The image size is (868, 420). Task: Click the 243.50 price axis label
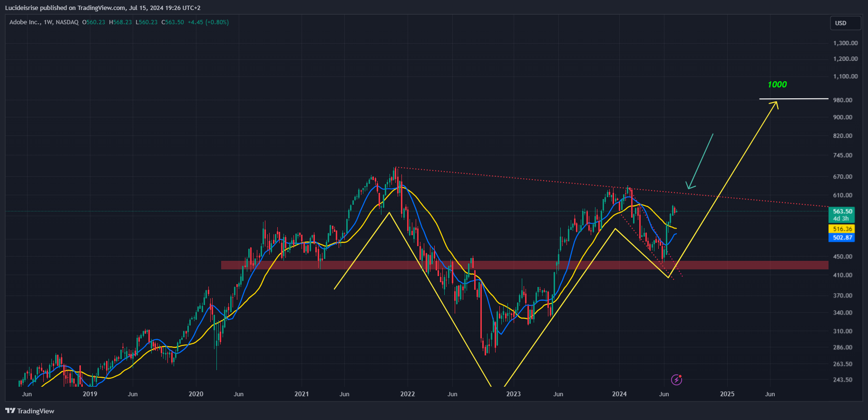click(842, 380)
